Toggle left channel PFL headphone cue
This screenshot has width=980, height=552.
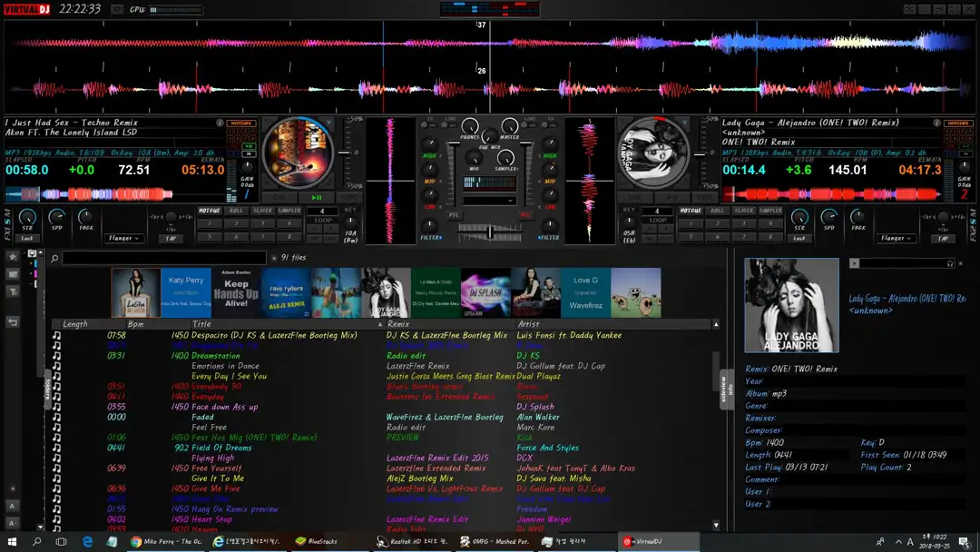[x=454, y=215]
